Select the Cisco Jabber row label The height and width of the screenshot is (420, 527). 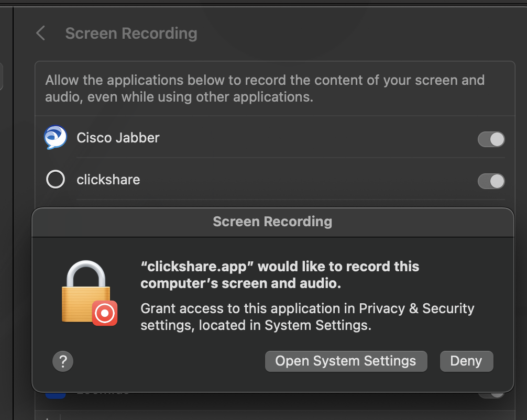[x=118, y=138]
